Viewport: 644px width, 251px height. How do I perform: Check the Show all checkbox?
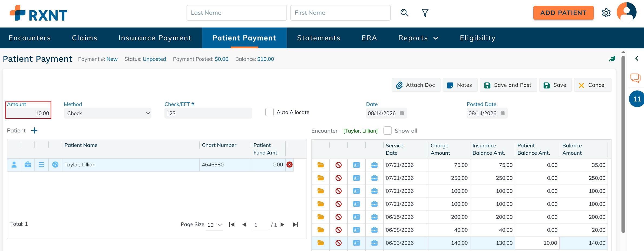387,131
